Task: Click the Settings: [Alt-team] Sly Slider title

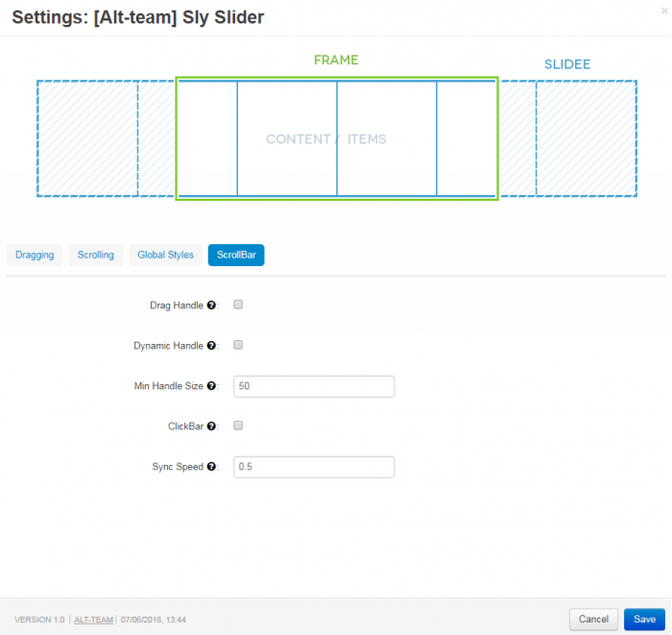Action: point(138,17)
